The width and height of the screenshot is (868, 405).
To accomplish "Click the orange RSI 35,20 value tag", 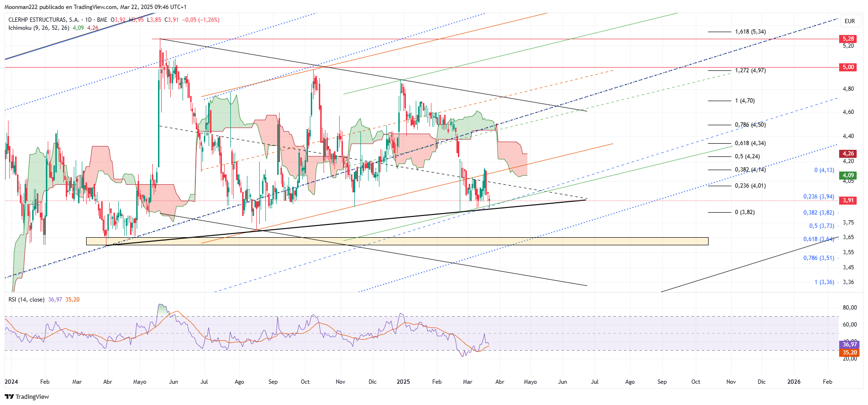I will pyautogui.click(x=850, y=353).
